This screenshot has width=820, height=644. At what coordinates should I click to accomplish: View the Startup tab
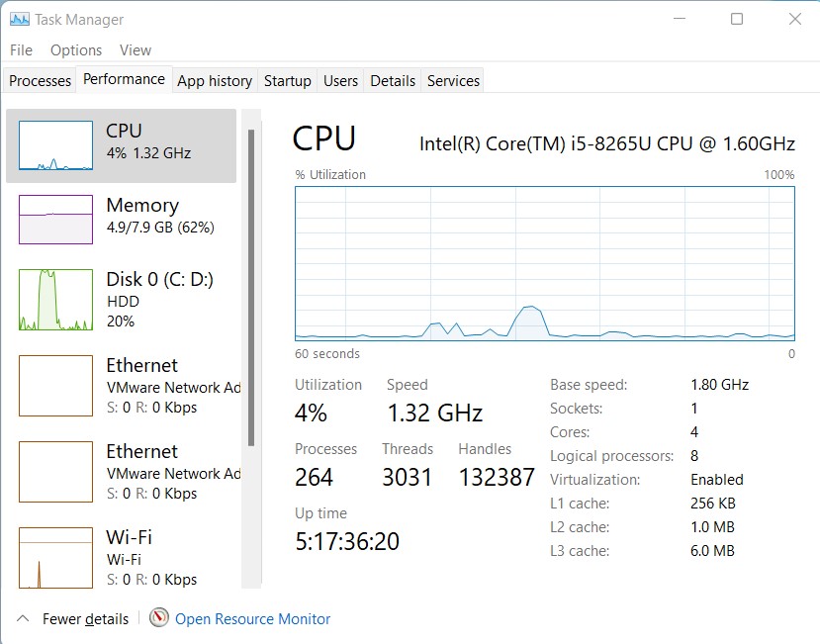287,80
